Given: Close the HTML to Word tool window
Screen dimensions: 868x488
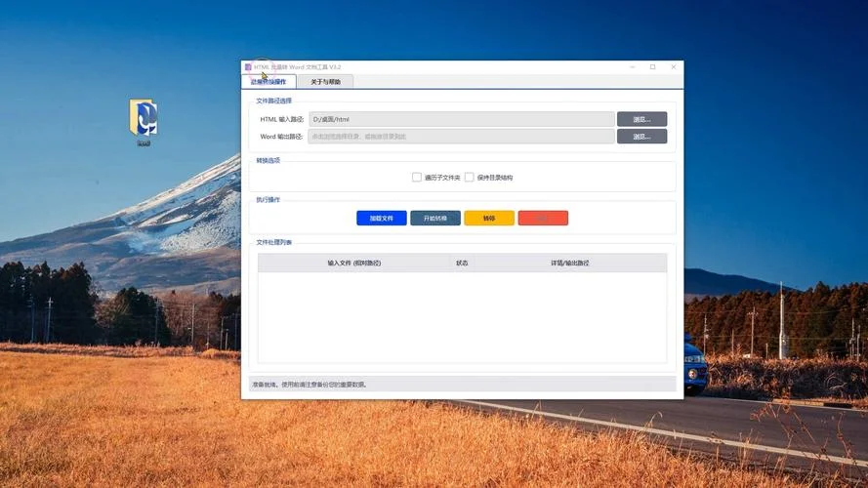Looking at the screenshot, I should pyautogui.click(x=673, y=67).
